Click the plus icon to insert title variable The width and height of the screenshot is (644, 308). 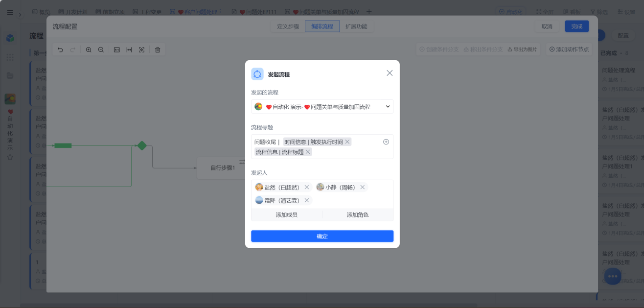pos(386,142)
